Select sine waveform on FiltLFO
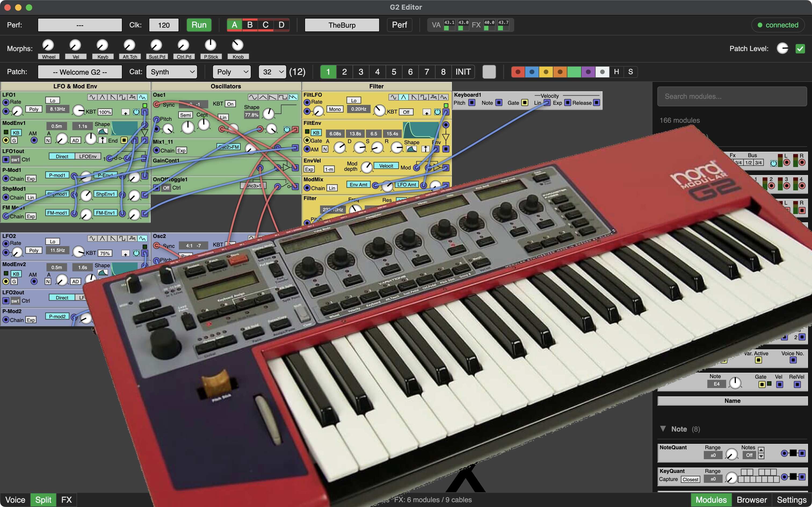The width and height of the screenshot is (812, 507). click(393, 97)
